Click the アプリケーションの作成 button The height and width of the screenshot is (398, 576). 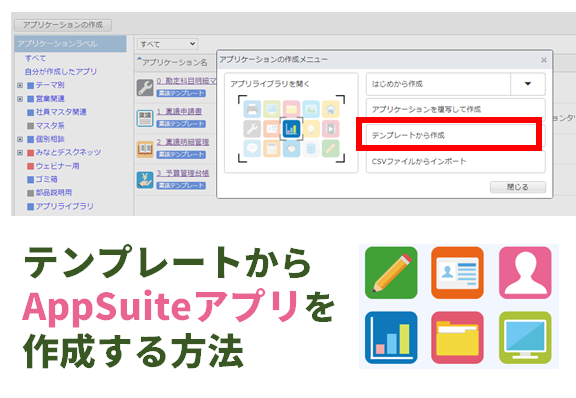63,25
